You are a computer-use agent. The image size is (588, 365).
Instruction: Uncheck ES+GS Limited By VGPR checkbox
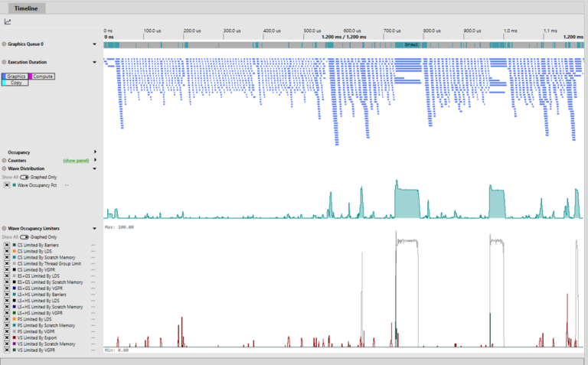[x=7, y=288]
